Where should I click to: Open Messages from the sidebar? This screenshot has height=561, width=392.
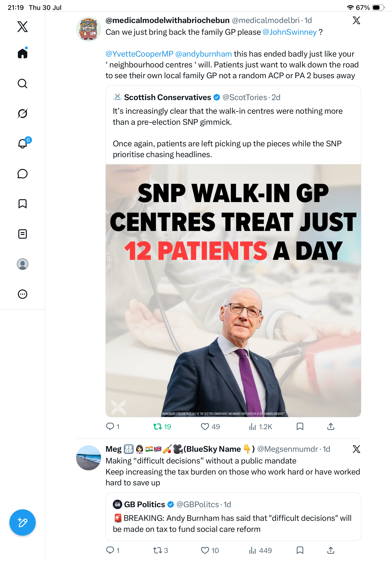pos(23,174)
